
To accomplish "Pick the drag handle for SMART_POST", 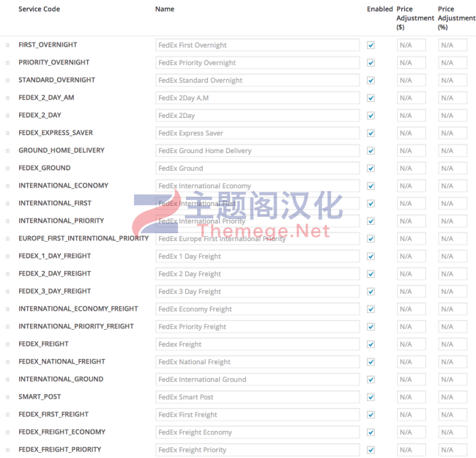I will point(7,398).
